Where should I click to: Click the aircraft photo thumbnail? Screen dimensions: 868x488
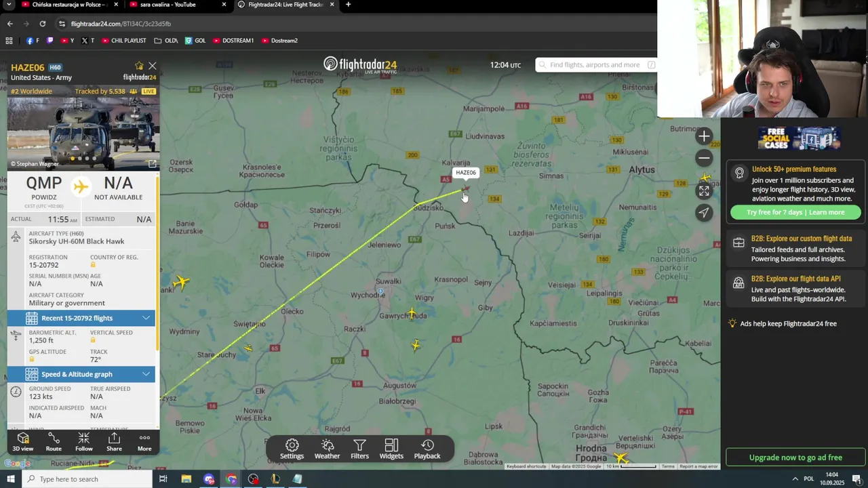point(83,133)
